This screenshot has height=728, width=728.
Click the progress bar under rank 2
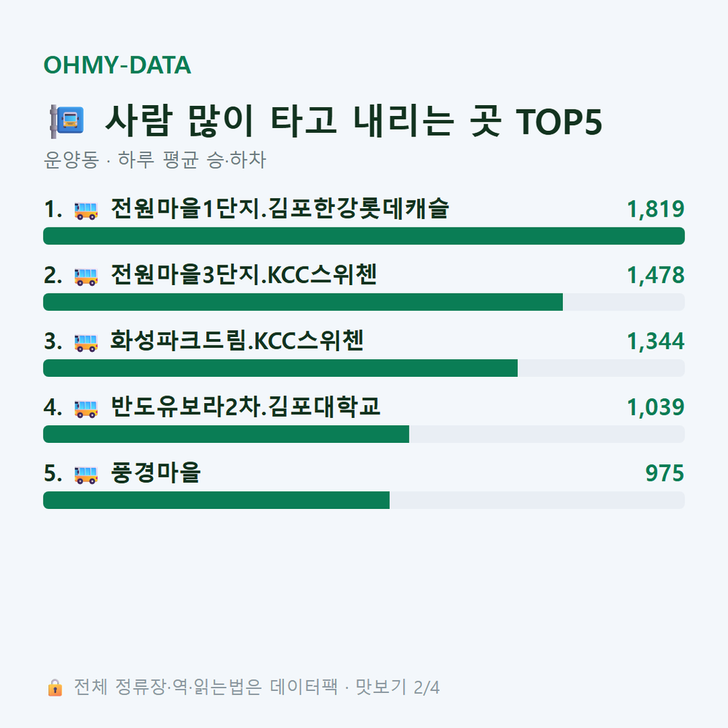pos(364,301)
